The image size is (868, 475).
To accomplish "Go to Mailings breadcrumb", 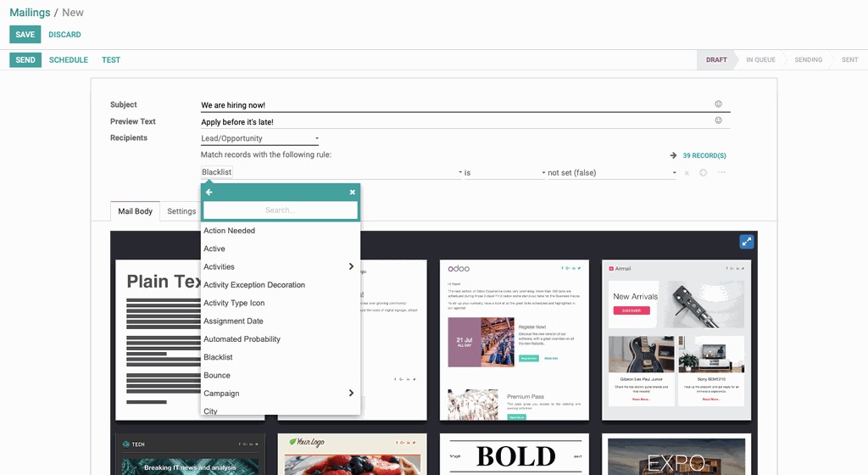I will (x=30, y=12).
